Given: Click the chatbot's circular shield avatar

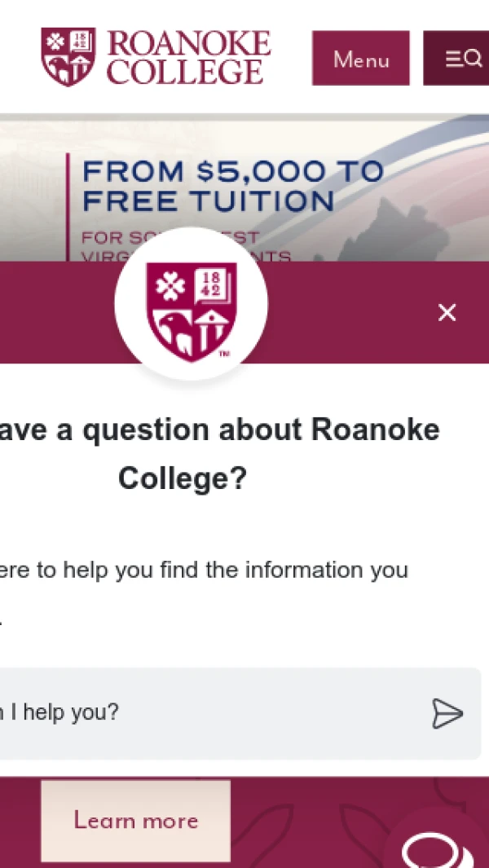Looking at the screenshot, I should pos(191,304).
